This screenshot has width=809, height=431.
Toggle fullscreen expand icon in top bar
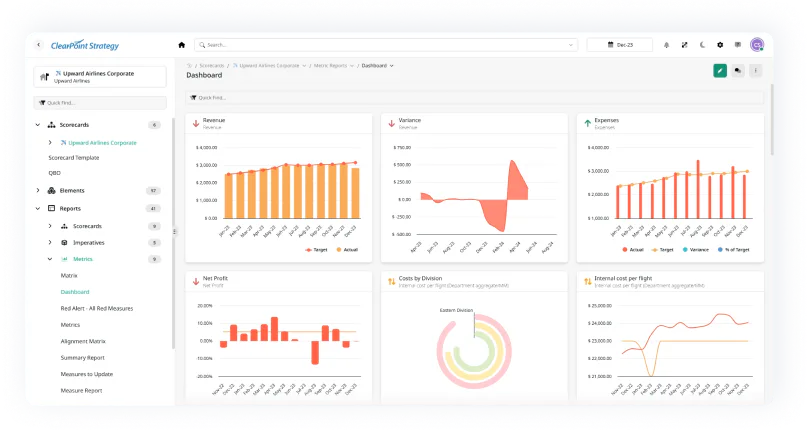click(x=684, y=45)
